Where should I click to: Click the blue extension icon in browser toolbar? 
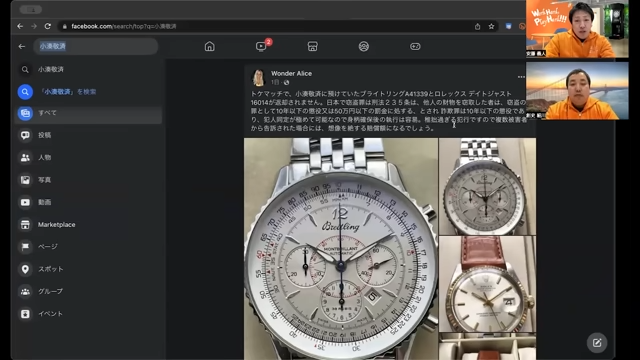point(508,26)
